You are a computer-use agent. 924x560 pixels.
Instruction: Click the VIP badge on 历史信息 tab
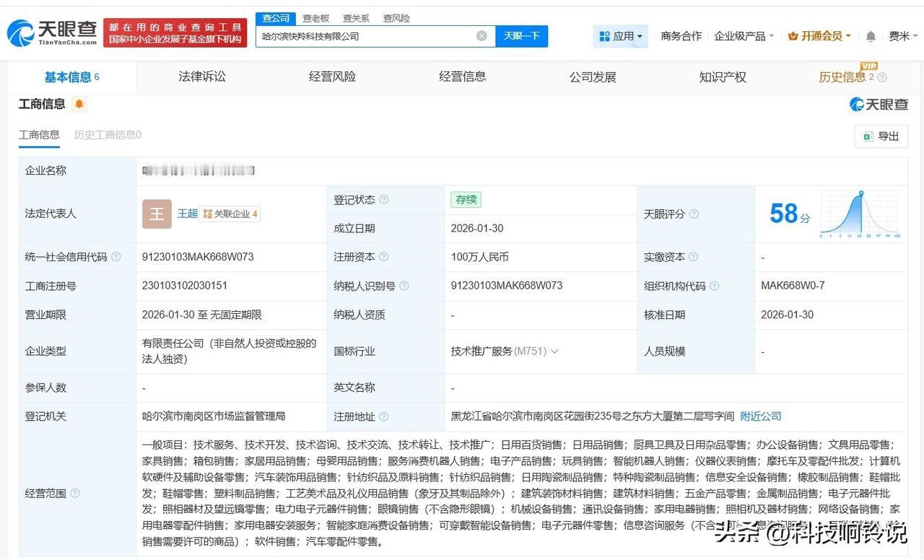click(870, 66)
